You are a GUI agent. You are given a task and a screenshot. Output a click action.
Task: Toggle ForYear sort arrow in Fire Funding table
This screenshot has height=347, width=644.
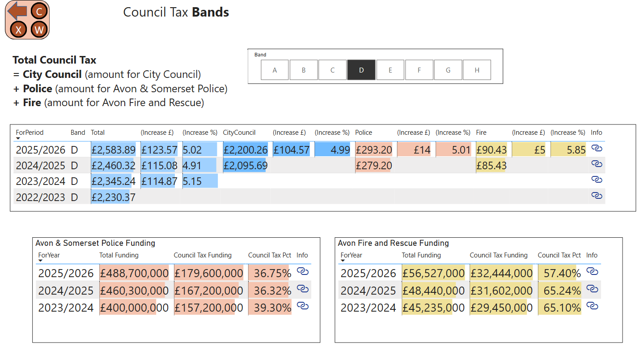343,261
